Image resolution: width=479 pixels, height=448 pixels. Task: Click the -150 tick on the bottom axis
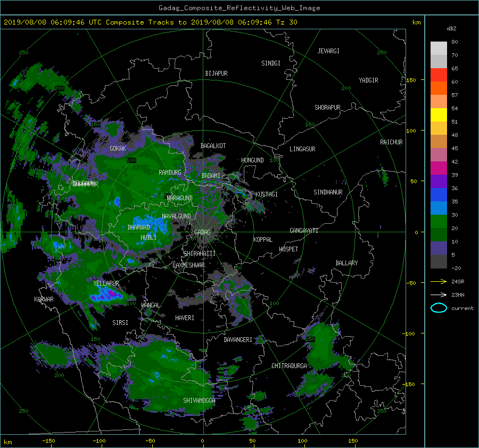48,441
